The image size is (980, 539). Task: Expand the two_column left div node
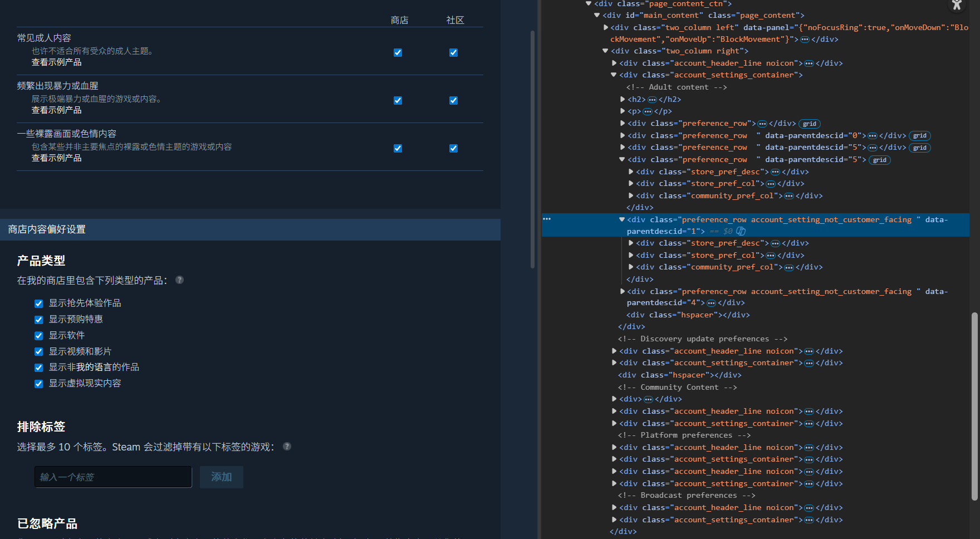(605, 27)
